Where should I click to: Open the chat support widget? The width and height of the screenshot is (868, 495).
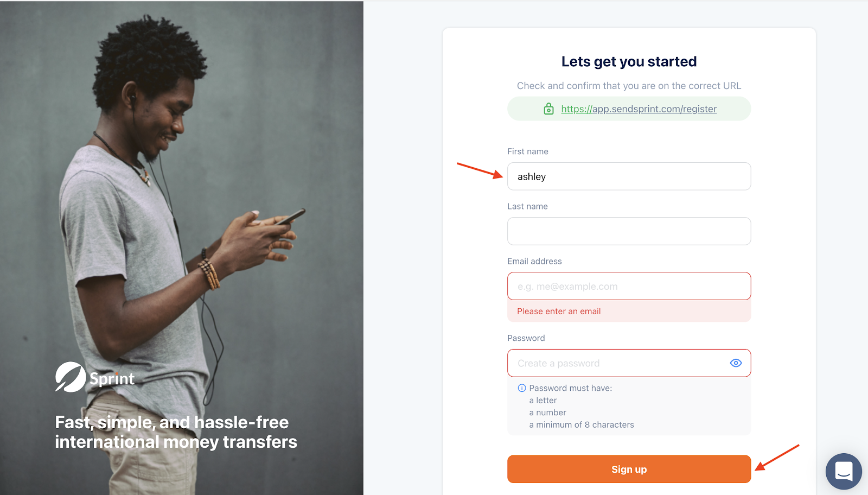tap(844, 471)
